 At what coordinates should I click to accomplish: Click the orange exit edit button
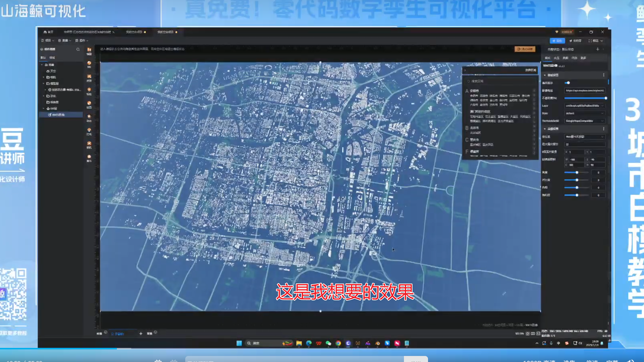pyautogui.click(x=525, y=49)
